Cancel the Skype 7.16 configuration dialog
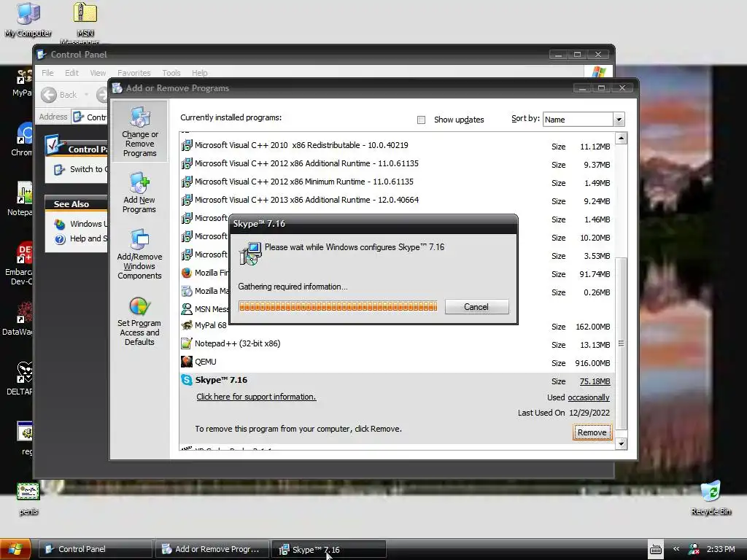 pos(476,307)
